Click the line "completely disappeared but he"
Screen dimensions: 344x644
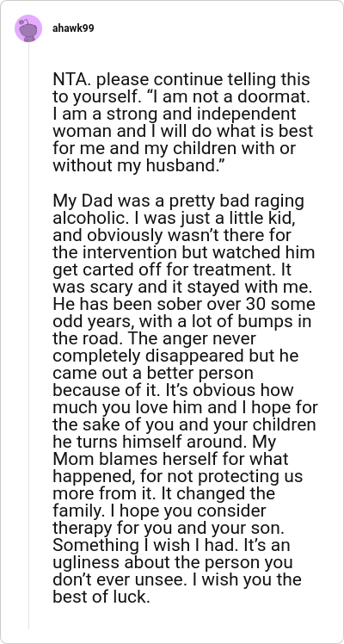tap(175, 356)
